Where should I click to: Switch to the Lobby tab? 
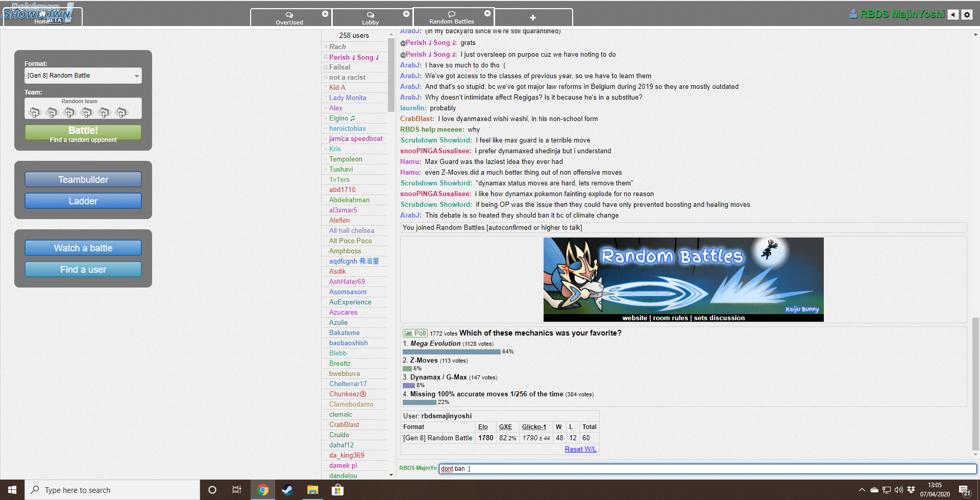[370, 18]
